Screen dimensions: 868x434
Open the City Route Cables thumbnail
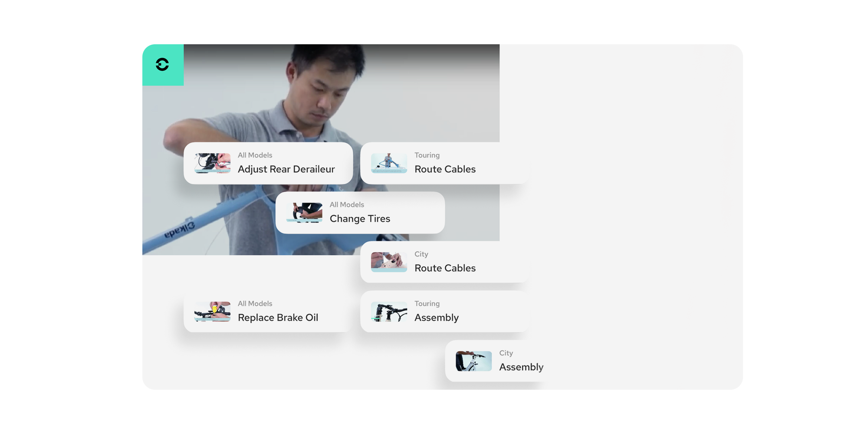[x=389, y=262]
